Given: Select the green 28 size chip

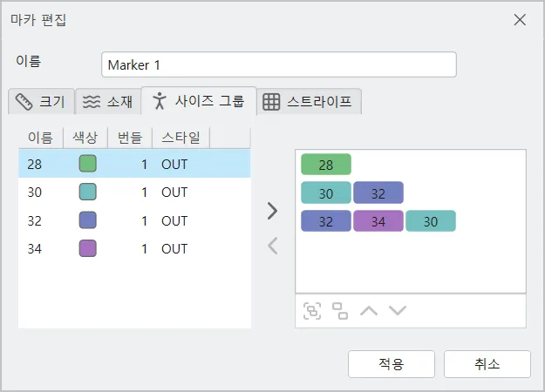Looking at the screenshot, I should pos(326,165).
